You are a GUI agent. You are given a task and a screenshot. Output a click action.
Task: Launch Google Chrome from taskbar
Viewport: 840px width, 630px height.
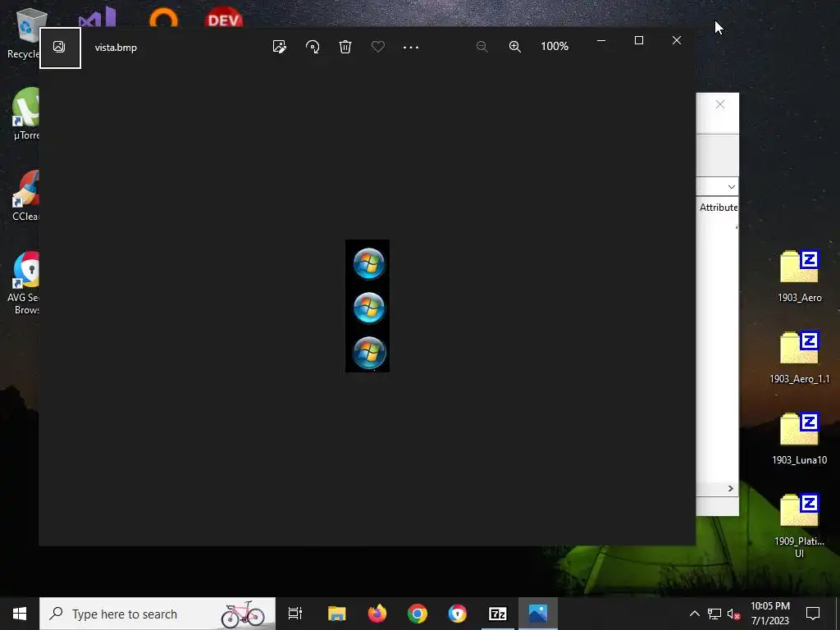point(418,614)
